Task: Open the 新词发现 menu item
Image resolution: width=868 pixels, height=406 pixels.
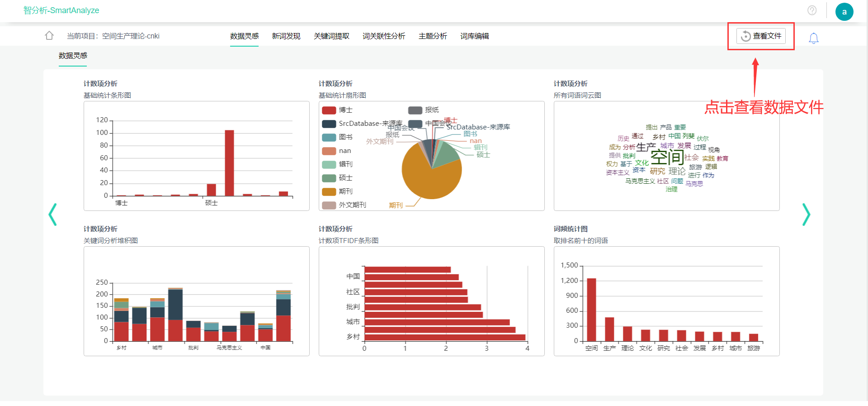Action: pos(286,36)
